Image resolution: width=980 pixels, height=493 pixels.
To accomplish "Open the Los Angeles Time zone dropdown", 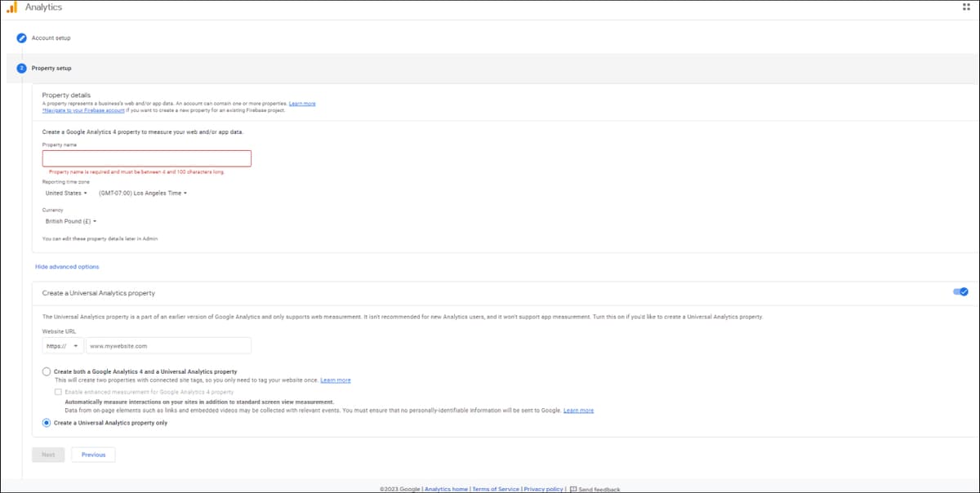I will tap(143, 193).
